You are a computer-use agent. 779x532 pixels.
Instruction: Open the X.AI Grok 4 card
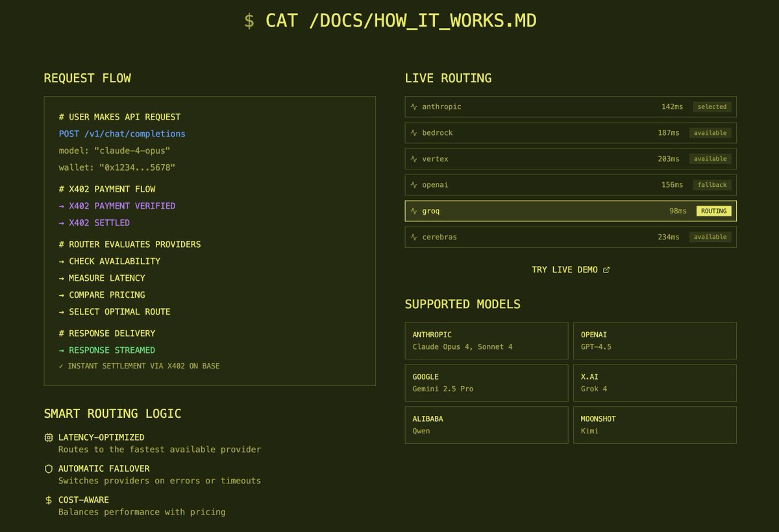point(655,383)
